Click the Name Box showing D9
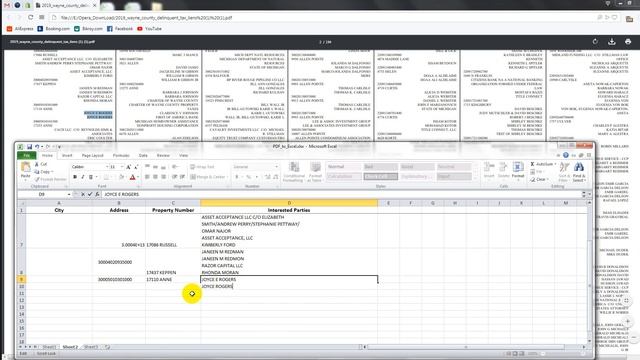This screenshot has width=640, height=360. [x=42, y=194]
